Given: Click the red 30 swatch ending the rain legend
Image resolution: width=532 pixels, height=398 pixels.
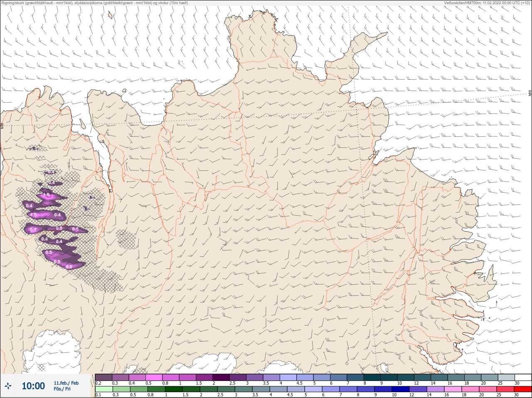Looking at the screenshot, I should point(523,389).
